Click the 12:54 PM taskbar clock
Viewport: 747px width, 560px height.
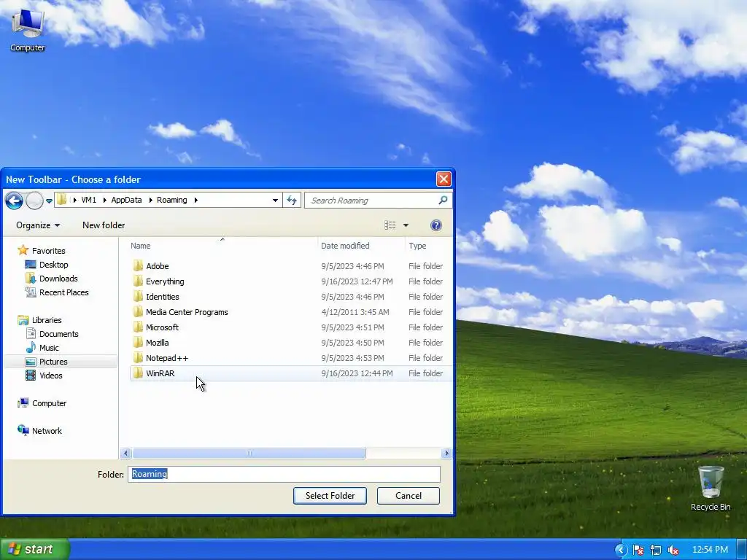pos(710,550)
